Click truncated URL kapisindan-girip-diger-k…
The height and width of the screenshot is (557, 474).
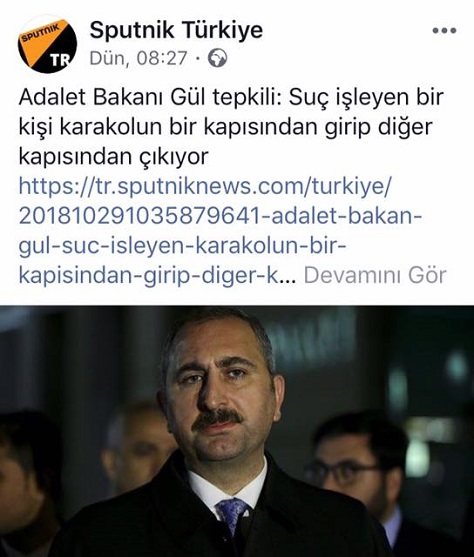[x=157, y=276]
